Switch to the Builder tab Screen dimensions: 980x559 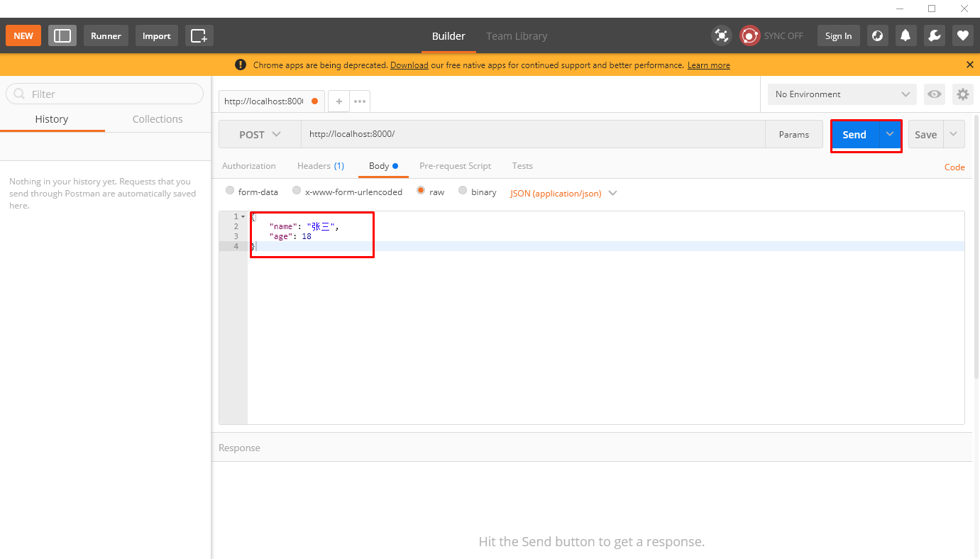pos(448,36)
